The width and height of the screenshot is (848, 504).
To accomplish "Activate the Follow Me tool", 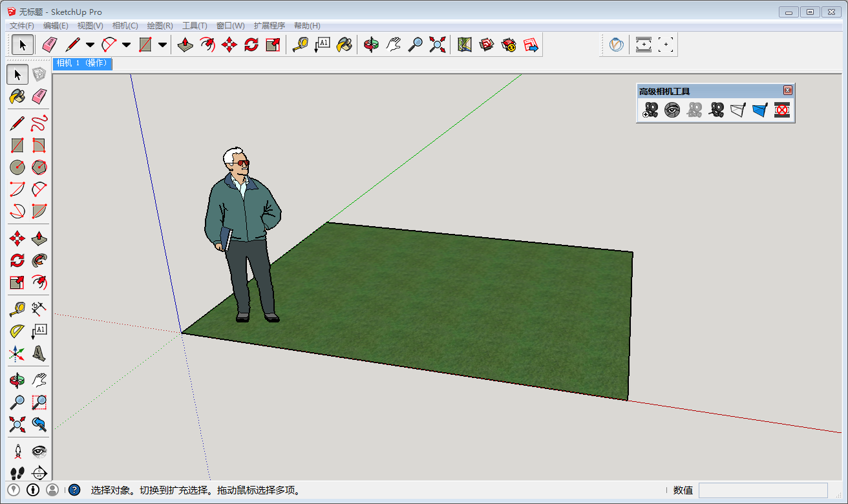I will (x=39, y=260).
